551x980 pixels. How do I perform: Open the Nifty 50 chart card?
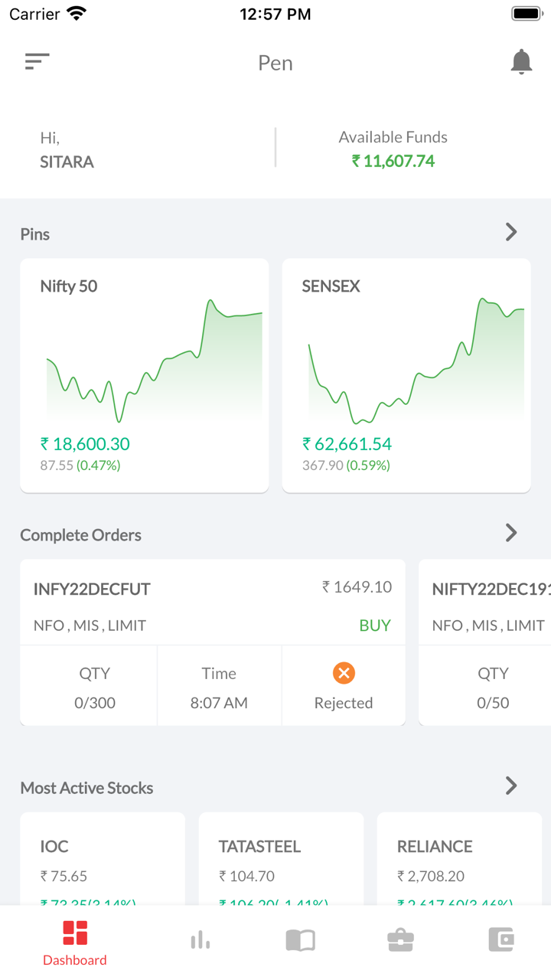point(145,375)
